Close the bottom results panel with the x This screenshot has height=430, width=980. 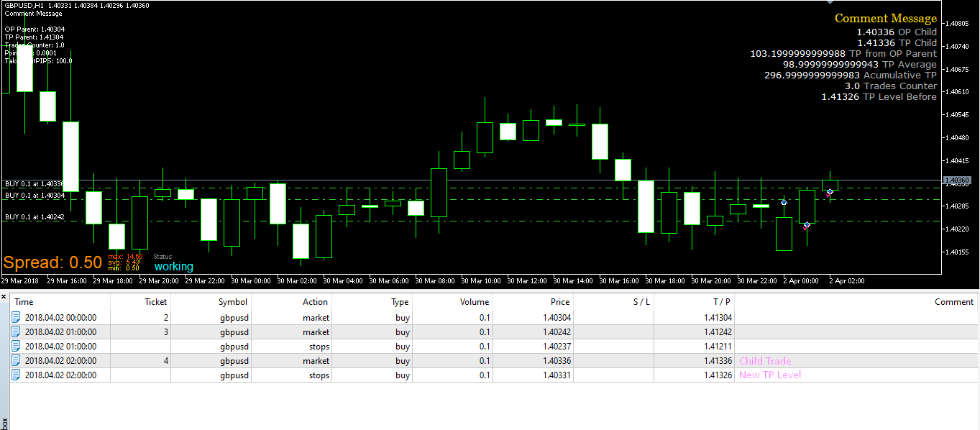tap(4, 296)
